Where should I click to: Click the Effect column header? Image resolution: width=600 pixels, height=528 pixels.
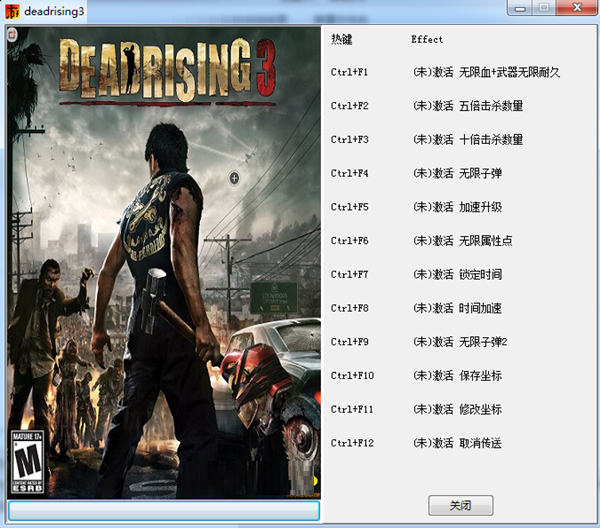click(427, 39)
